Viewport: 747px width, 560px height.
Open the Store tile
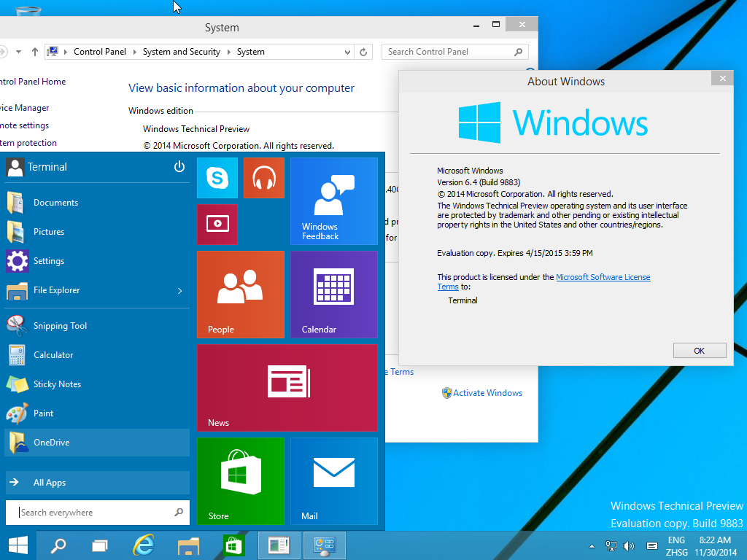coord(241,481)
